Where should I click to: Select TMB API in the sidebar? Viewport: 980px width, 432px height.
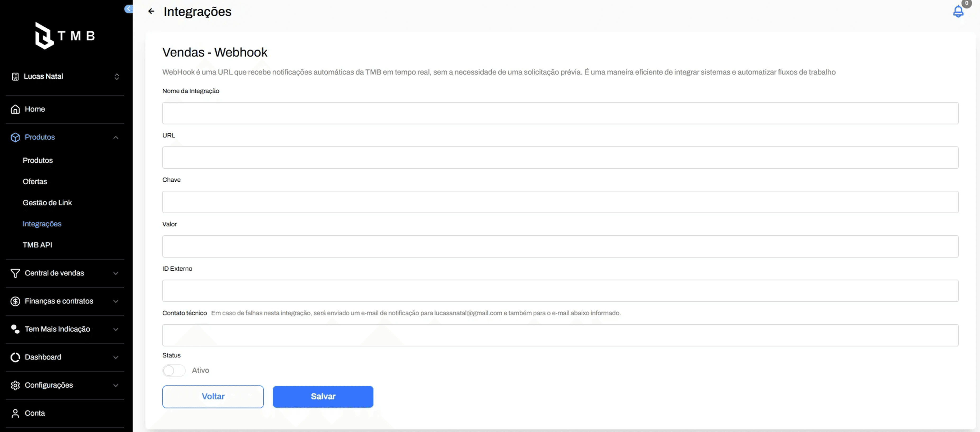[37, 245]
